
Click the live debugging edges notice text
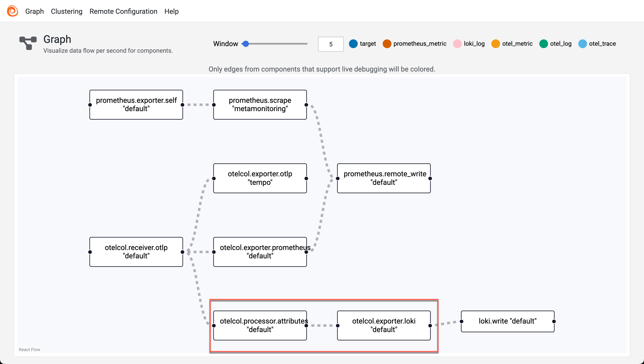pos(322,69)
